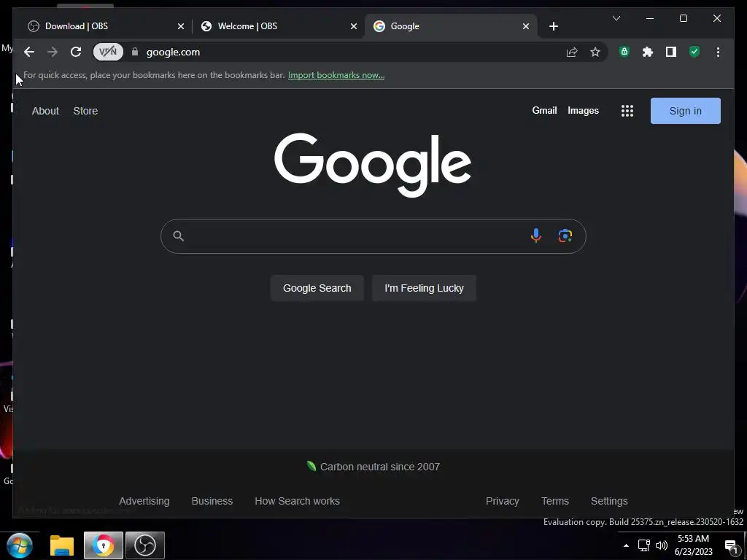Screen dimensions: 747x560
Task: Open network status in system tray
Action: click(644, 545)
